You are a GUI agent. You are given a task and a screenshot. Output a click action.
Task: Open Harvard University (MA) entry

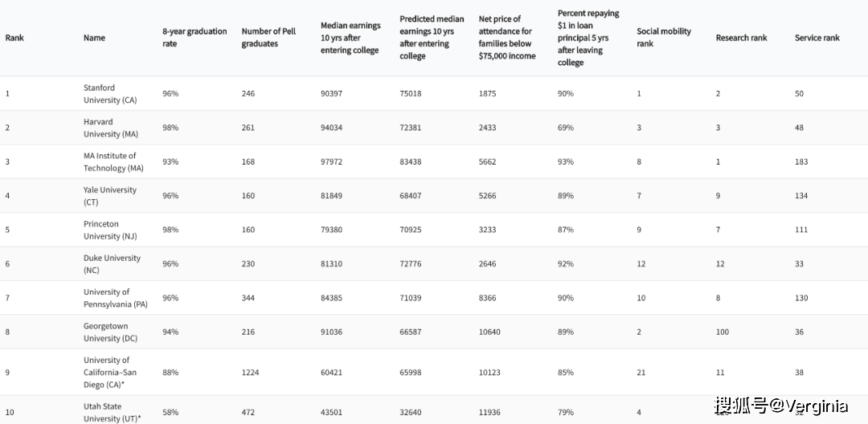pos(111,128)
